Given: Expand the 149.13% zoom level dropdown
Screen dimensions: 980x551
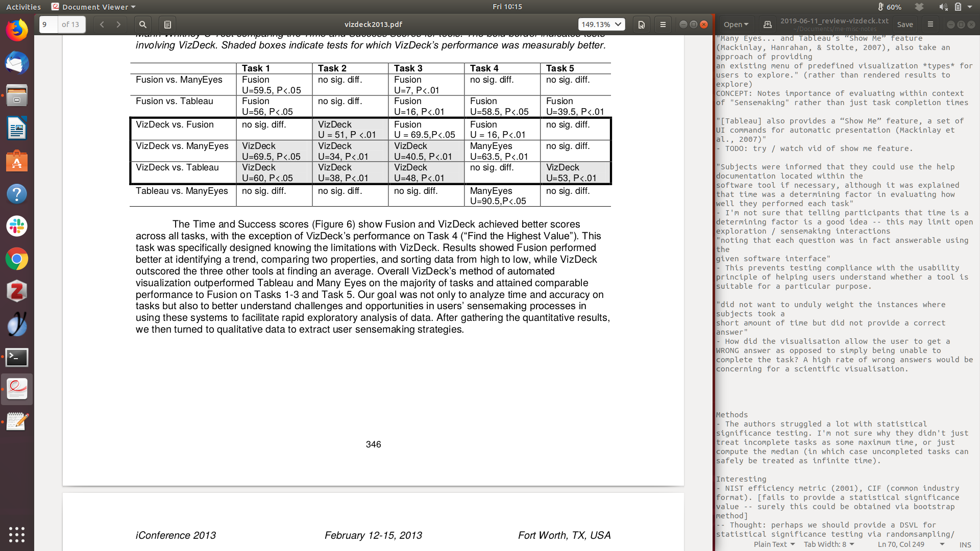Looking at the screenshot, I should 618,24.
